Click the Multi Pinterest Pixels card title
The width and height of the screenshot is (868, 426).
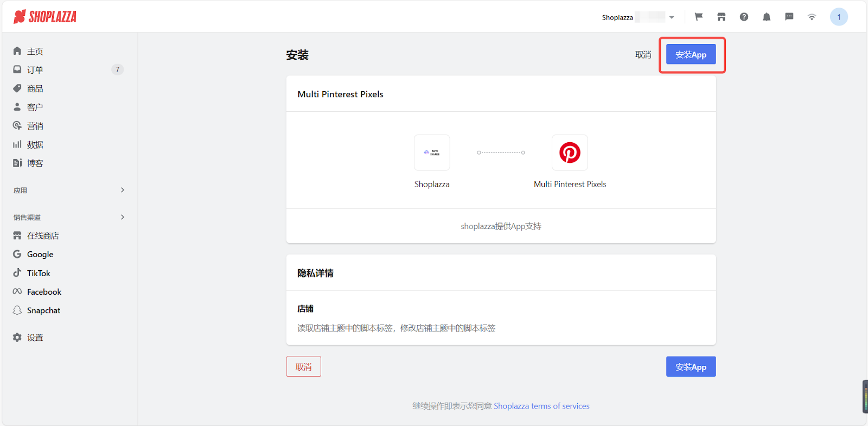pos(340,94)
